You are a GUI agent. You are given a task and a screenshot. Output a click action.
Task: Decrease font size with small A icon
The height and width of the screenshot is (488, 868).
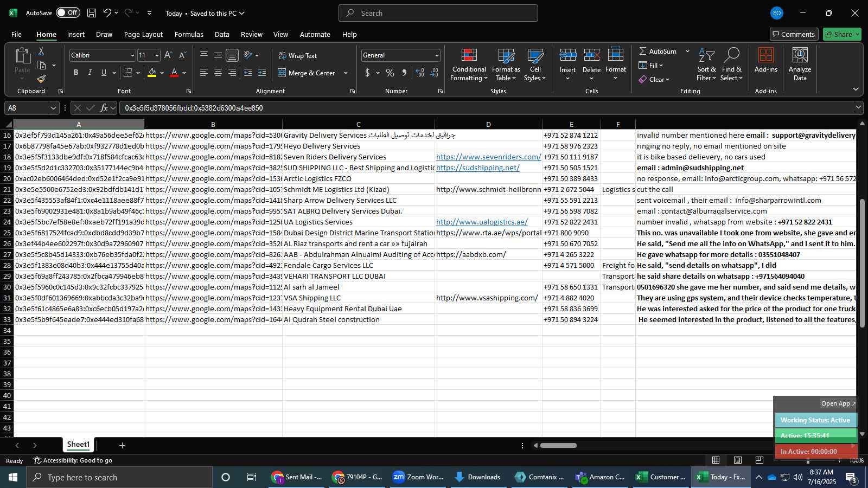(182, 55)
